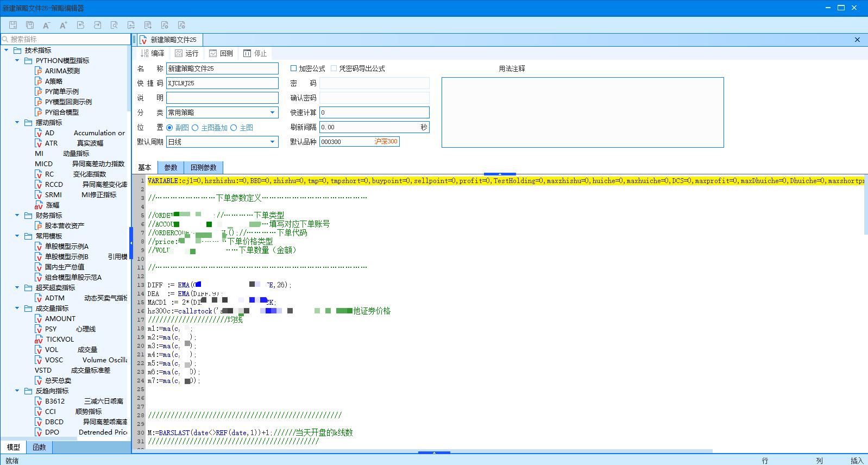Image resolution: width=868 pixels, height=465 pixels.
Task: Click the Run chart icon
Action: click(179, 53)
